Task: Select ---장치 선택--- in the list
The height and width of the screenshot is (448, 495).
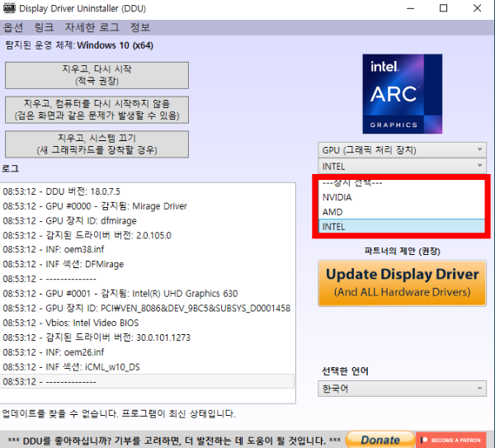Action: 402,183
